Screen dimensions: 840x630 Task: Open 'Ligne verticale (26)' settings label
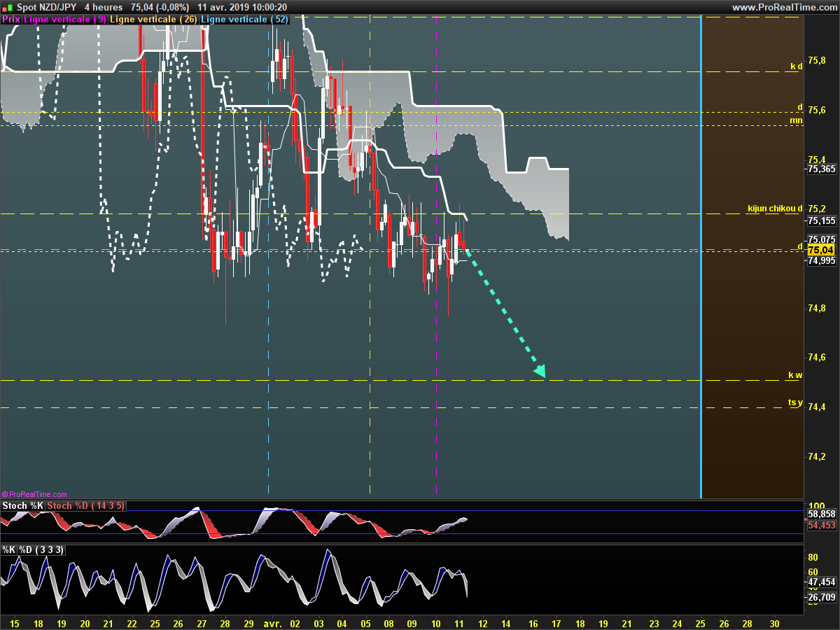click(154, 20)
